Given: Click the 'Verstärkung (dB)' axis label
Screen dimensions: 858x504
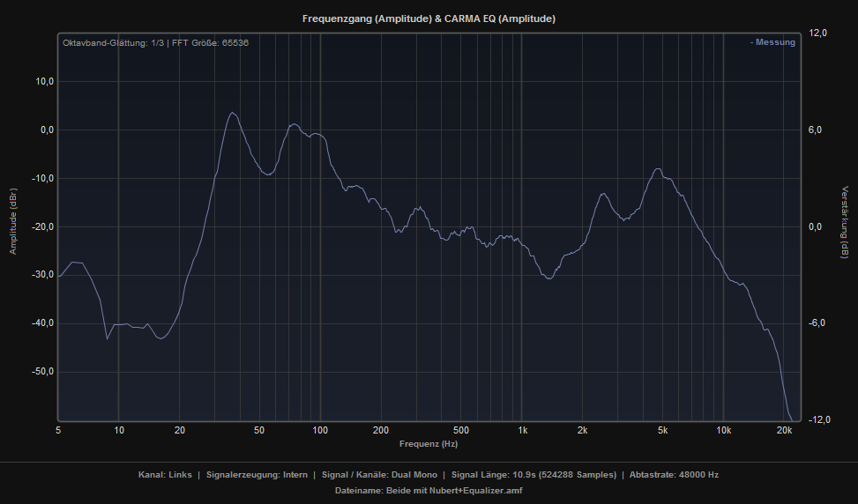Looking at the screenshot, I should 845,222.
